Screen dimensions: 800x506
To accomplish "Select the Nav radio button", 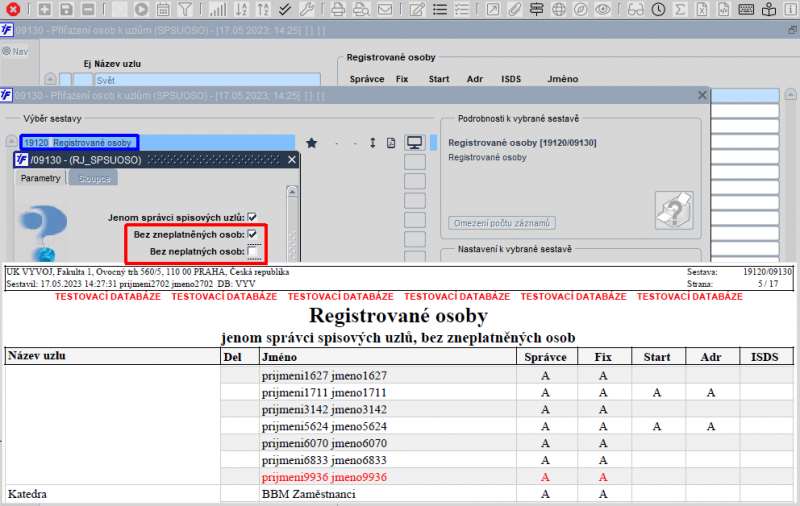I will [7, 51].
